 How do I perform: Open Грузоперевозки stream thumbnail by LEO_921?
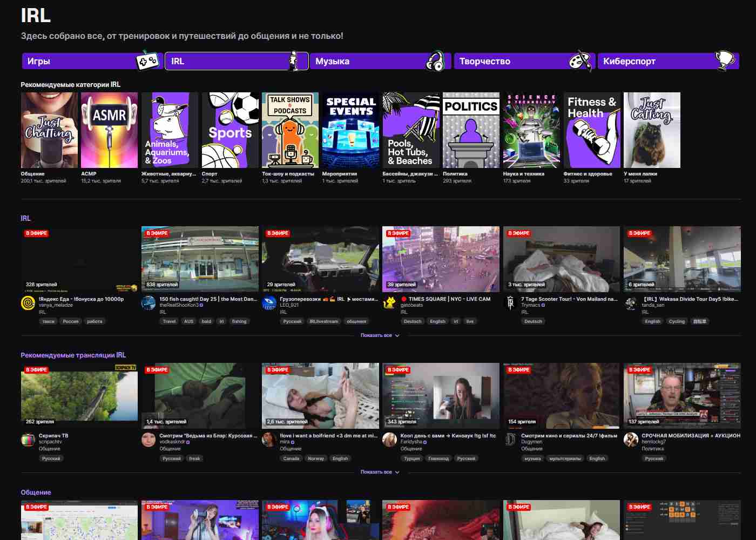(x=320, y=259)
